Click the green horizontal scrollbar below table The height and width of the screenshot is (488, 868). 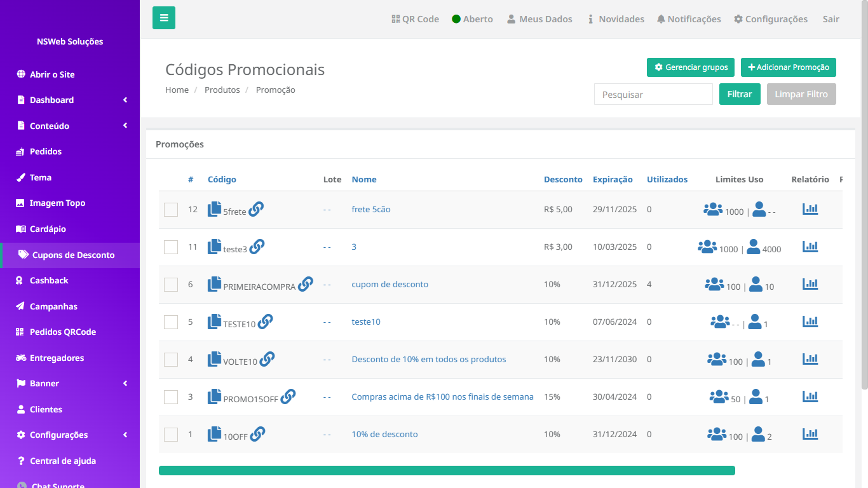point(447,470)
